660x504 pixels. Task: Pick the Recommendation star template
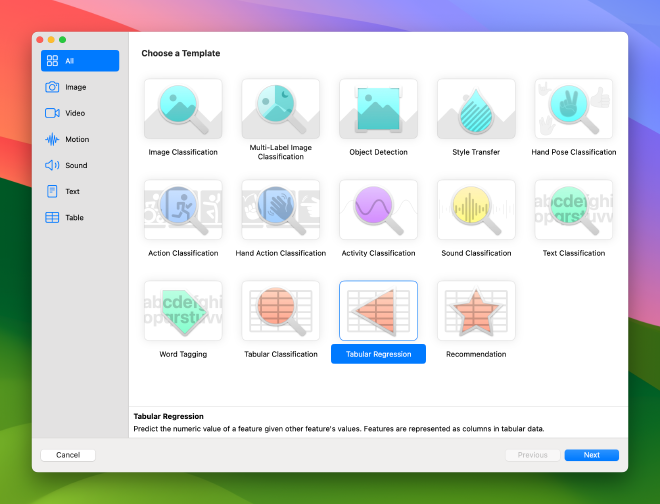476,311
